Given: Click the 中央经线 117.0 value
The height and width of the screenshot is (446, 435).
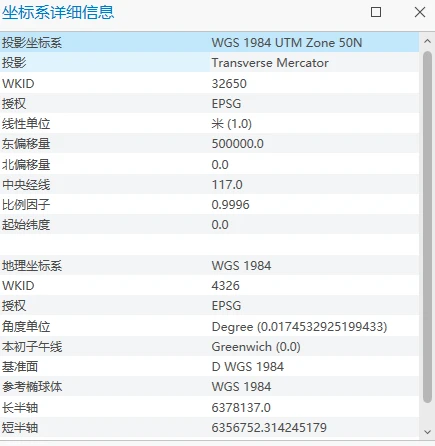Looking at the screenshot, I should pyautogui.click(x=227, y=184).
